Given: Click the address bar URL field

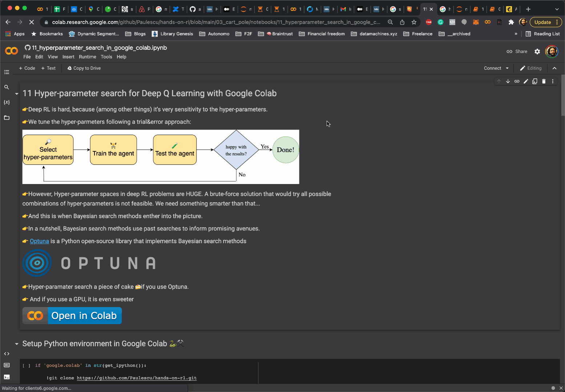Looking at the screenshot, I should click(x=216, y=22).
